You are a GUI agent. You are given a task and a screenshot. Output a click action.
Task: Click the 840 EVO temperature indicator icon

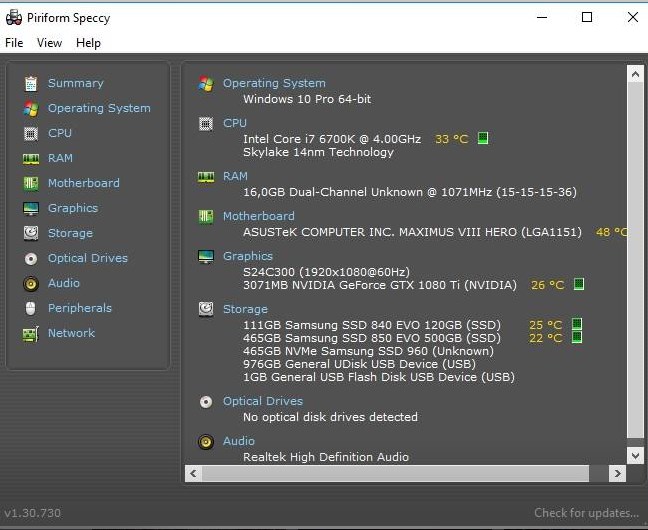click(x=577, y=324)
